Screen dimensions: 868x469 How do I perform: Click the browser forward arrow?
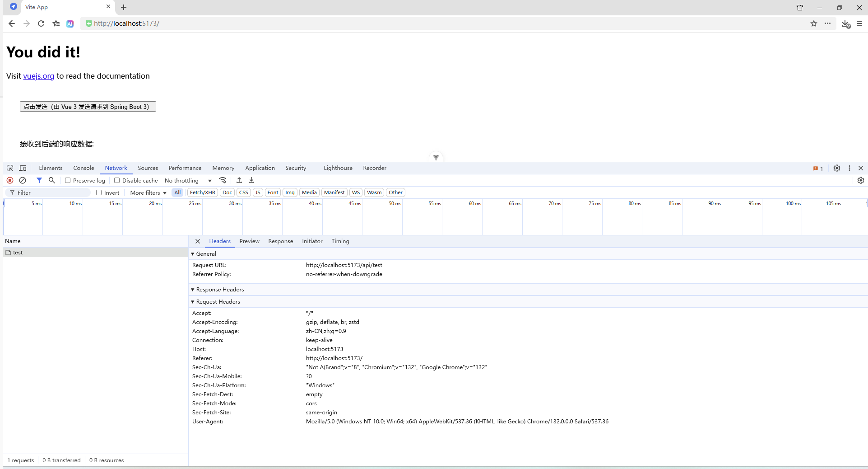pyautogui.click(x=27, y=23)
